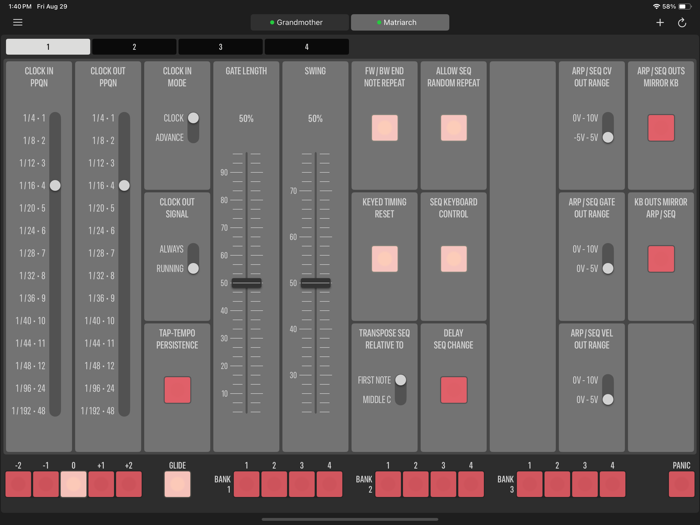Select Bank 1 preset 4

(x=329, y=484)
